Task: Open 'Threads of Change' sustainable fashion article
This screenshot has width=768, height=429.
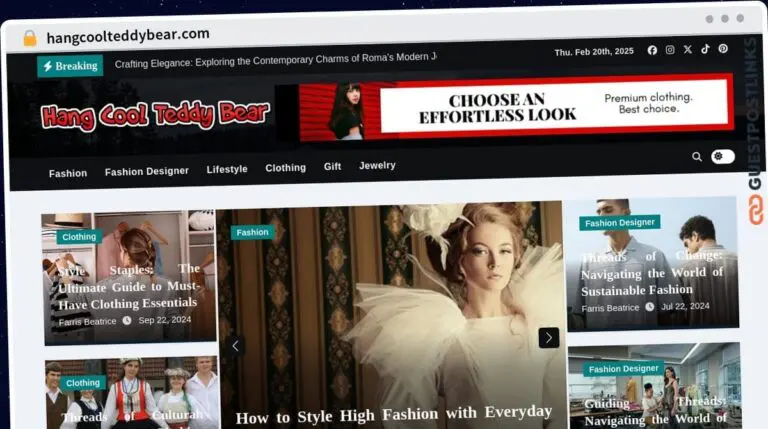Action: [651, 273]
